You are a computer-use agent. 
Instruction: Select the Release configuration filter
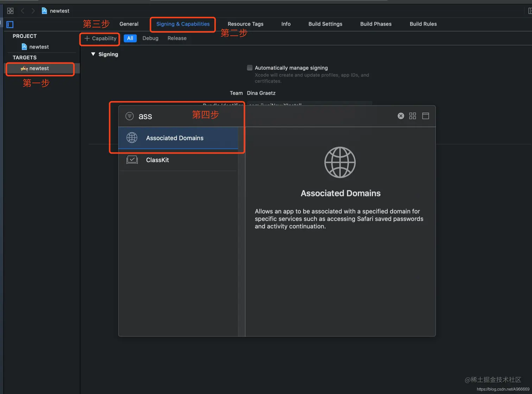[x=177, y=38]
